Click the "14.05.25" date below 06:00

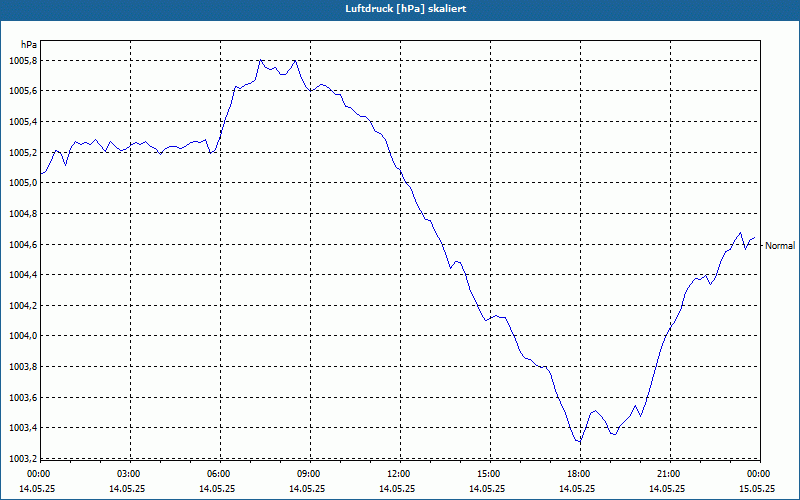pyautogui.click(x=217, y=488)
